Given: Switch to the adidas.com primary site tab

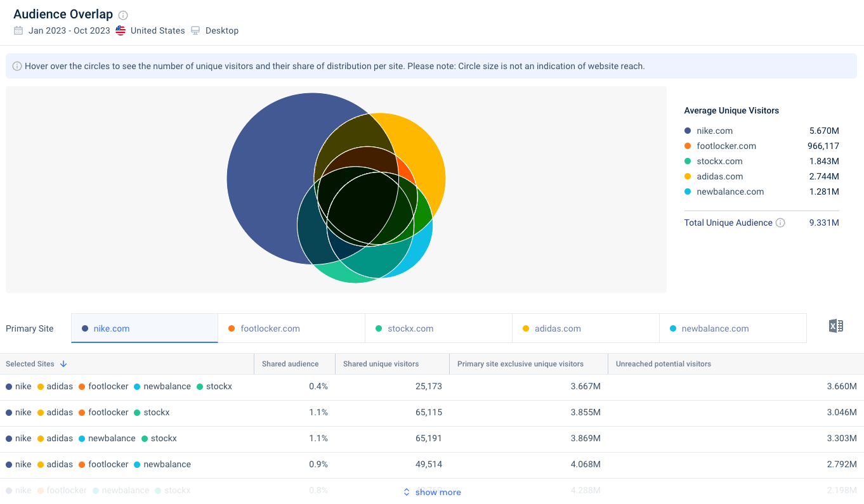Looking at the screenshot, I should tap(586, 328).
